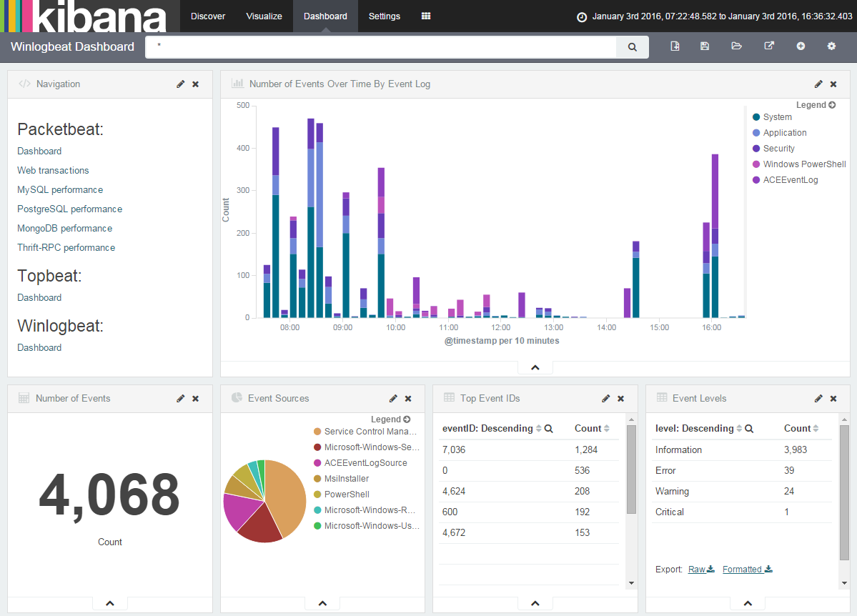Edit the Event Sources panel via pencil icon
This screenshot has height=616, width=857.
(x=392, y=398)
